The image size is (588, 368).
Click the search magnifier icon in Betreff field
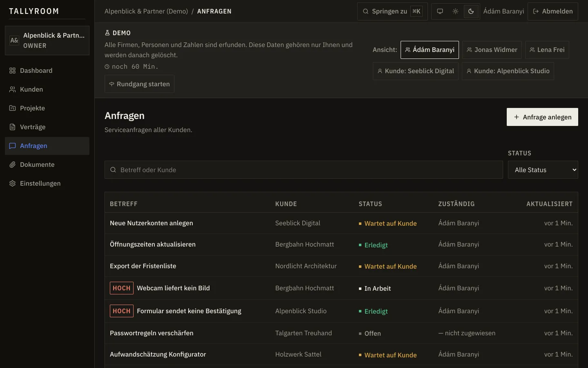tap(113, 170)
